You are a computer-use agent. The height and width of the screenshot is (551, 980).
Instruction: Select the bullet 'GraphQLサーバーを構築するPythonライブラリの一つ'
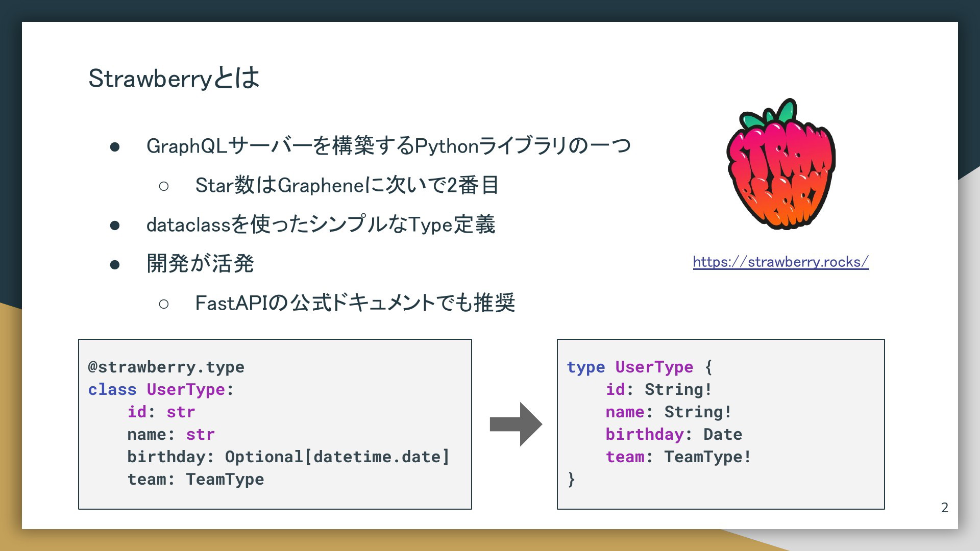point(388,146)
